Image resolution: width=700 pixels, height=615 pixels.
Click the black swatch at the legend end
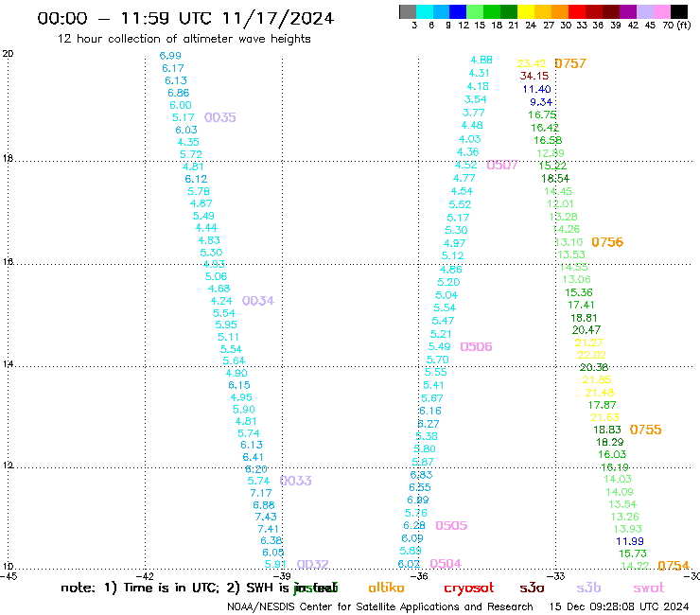point(678,11)
